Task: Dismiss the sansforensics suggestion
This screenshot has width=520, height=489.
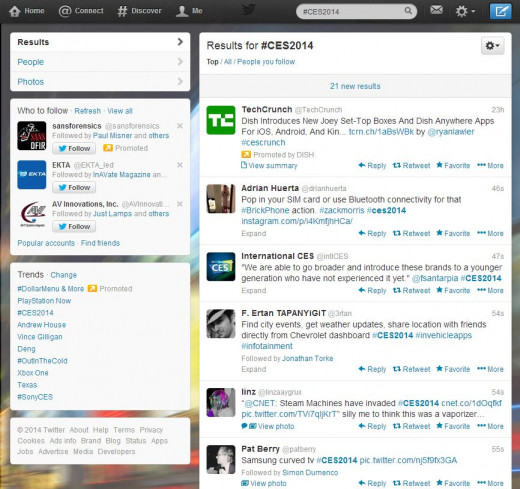Action: click(x=180, y=126)
